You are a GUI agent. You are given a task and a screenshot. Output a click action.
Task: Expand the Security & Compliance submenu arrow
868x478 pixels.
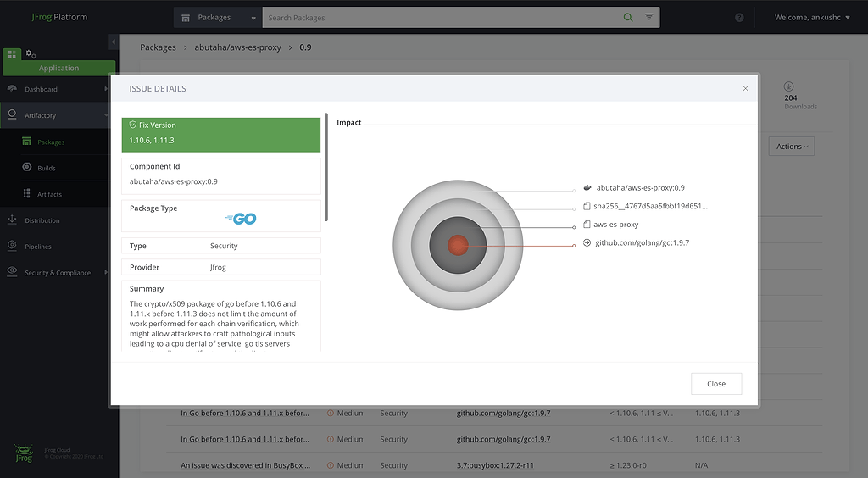click(x=106, y=272)
